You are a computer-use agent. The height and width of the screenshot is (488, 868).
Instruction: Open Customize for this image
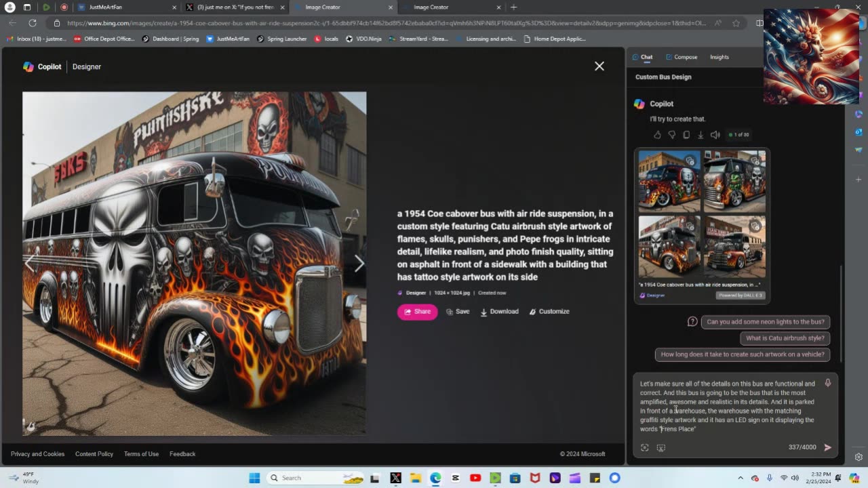[549, 312]
